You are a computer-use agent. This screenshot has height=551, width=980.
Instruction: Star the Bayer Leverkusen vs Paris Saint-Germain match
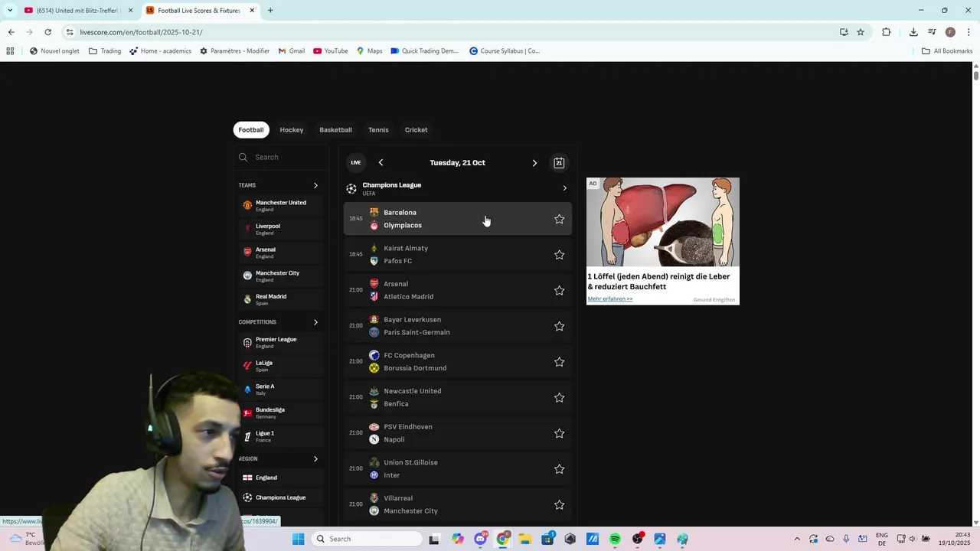pos(559,326)
